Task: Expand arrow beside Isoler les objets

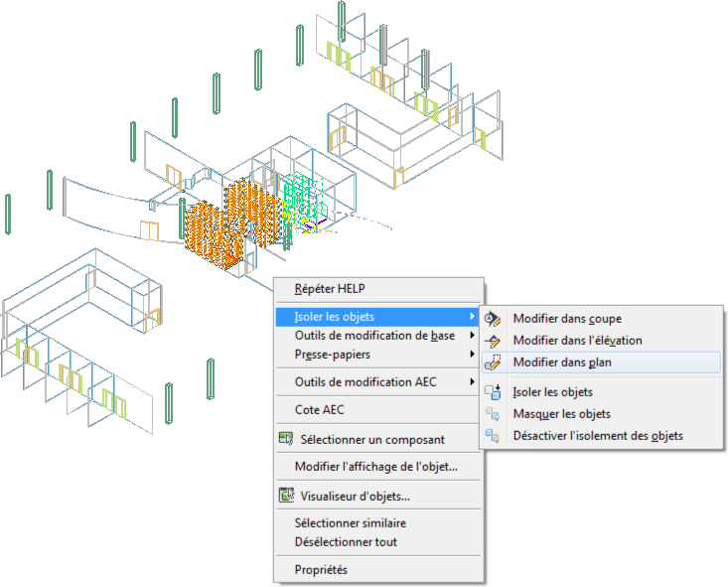Action: 472,316
